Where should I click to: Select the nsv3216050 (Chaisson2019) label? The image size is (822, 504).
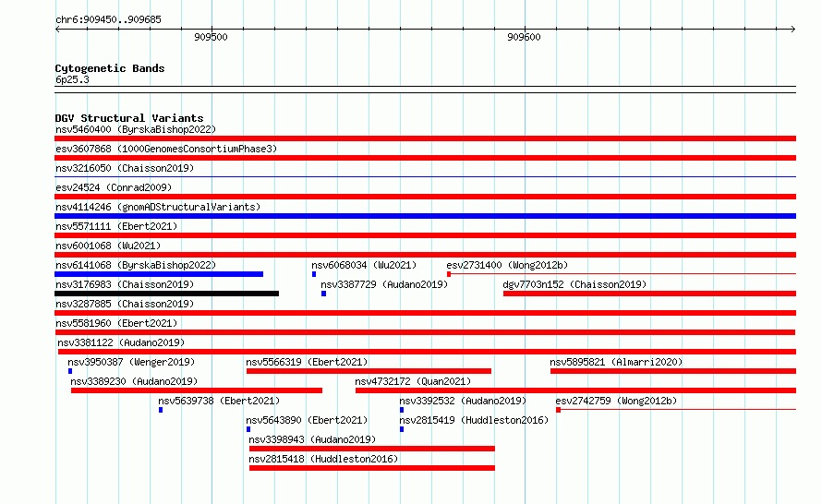pos(125,168)
